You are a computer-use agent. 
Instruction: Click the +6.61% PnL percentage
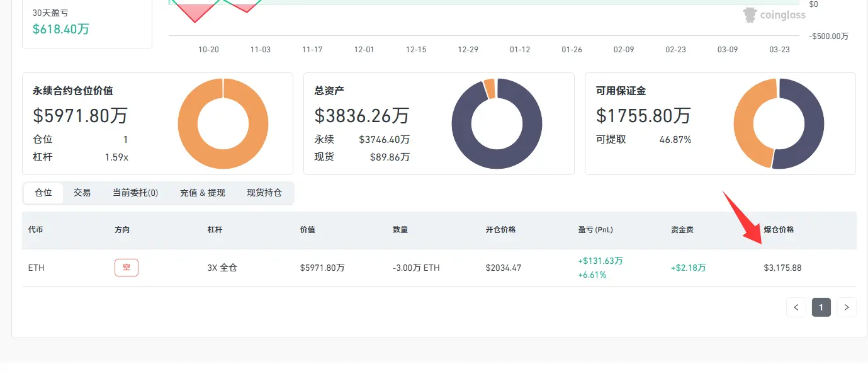592,275
